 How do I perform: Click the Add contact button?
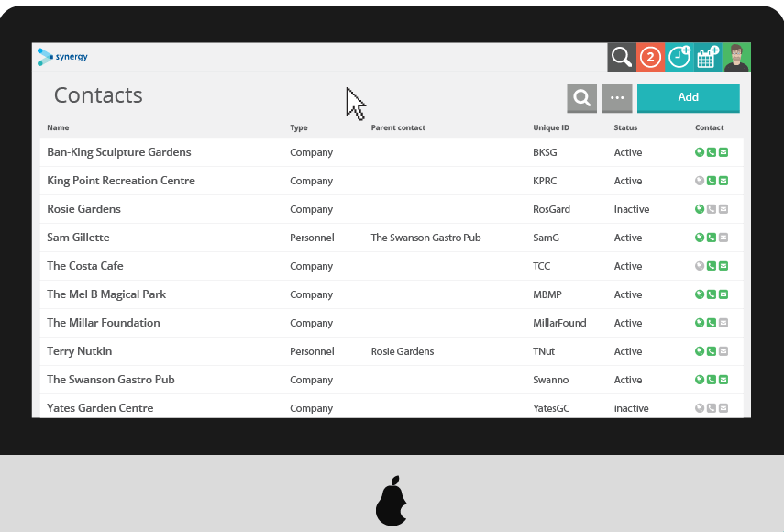688,98
